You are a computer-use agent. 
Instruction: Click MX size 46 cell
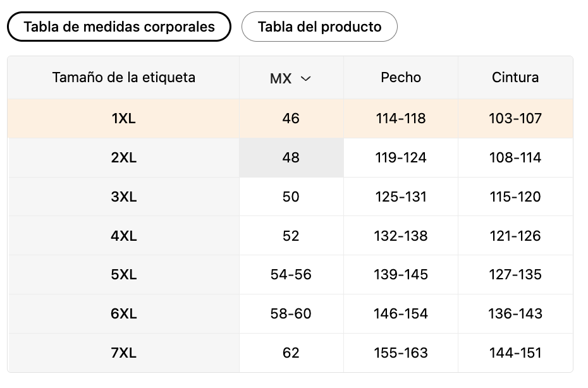coord(291,118)
